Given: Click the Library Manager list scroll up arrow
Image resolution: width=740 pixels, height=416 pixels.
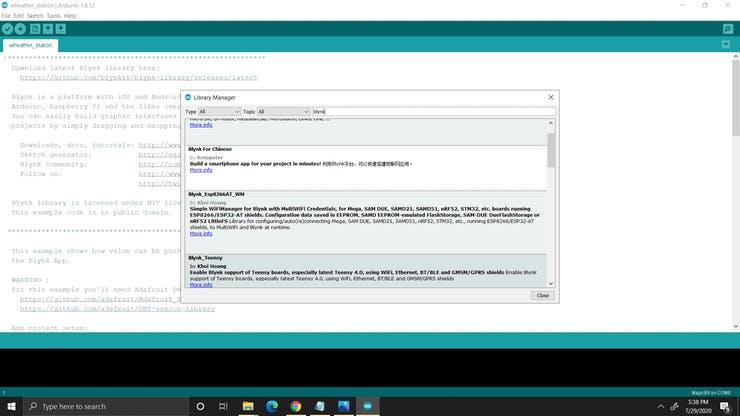Looking at the screenshot, I should coord(551,123).
